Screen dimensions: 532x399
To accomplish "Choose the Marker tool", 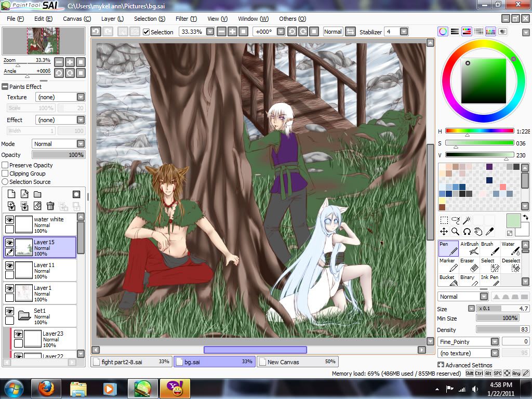I will tap(448, 265).
